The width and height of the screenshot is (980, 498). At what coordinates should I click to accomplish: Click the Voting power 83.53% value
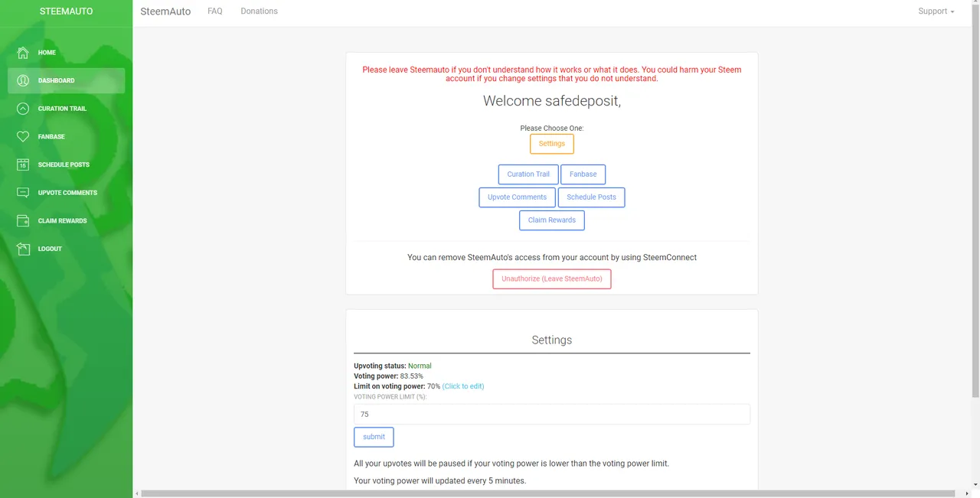[x=412, y=376]
